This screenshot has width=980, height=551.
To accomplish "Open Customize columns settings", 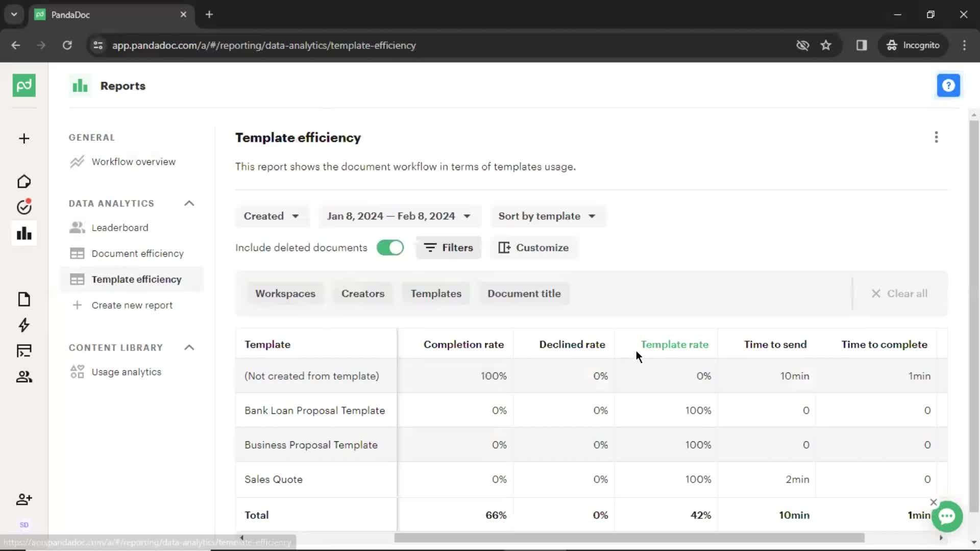I will pyautogui.click(x=534, y=247).
